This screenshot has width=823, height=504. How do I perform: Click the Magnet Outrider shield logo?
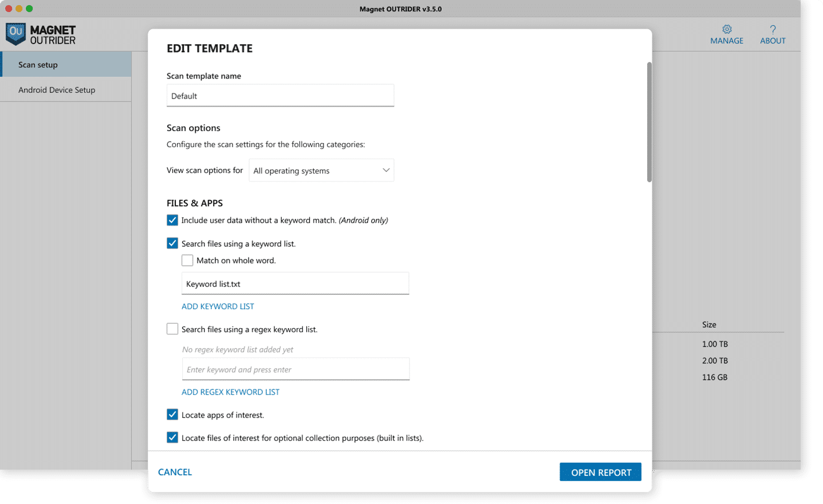tap(15, 34)
